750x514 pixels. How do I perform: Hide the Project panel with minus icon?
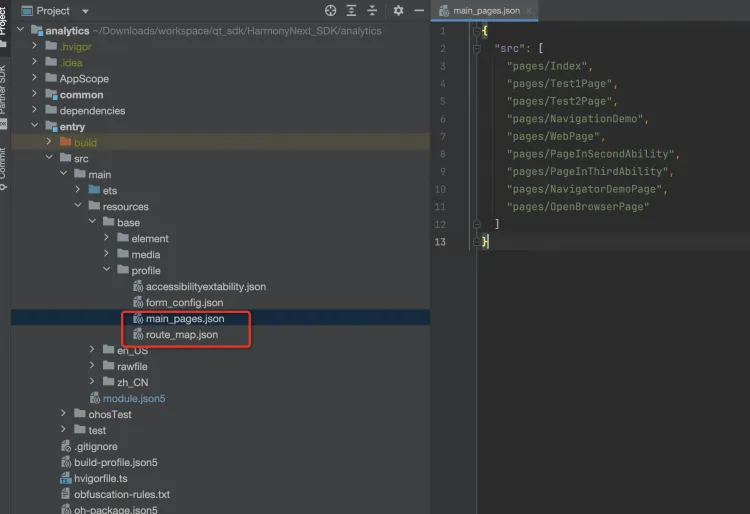(417, 10)
